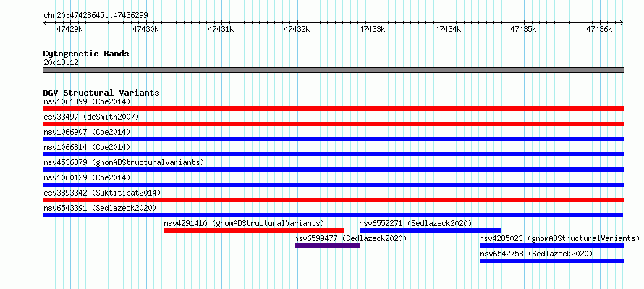Select the red bar under esv3893342
The width and height of the screenshot is (644, 289).
[333, 200]
